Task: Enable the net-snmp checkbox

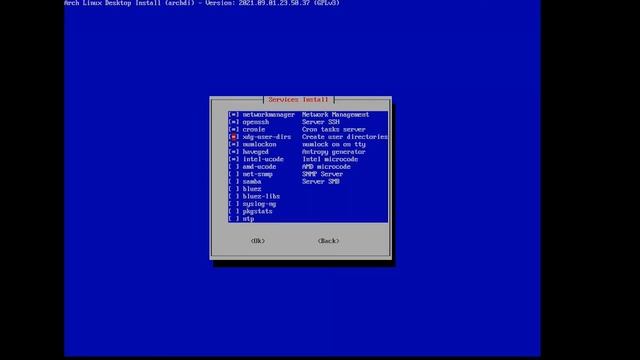Action: pos(233,174)
